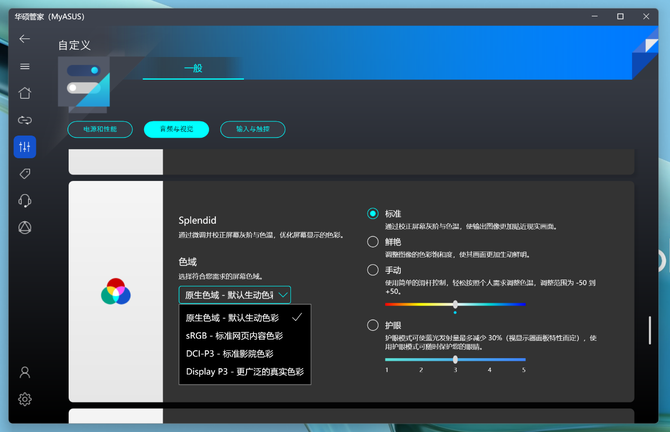
Task: Open the user account icon
Action: point(25,372)
